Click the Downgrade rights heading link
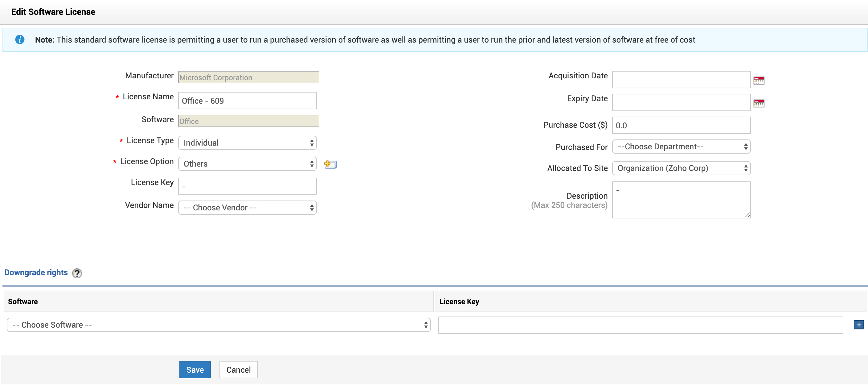The image size is (868, 385). pos(36,272)
